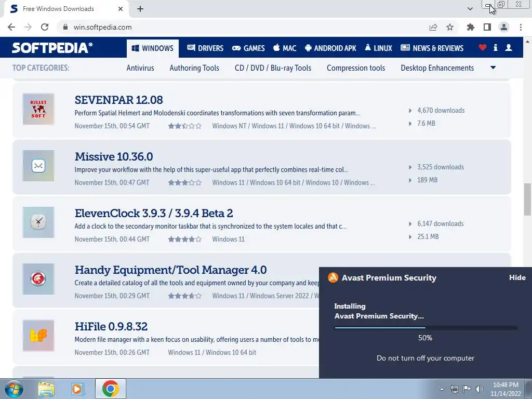Click the Avast logo in installer popup
Screen dimensions: 532x399
(333, 277)
